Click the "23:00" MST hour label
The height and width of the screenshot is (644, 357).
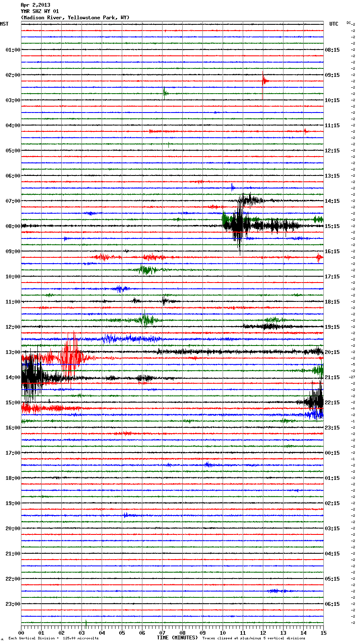(13, 604)
